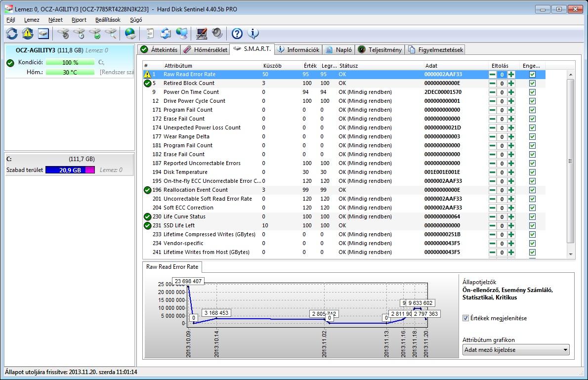Click the disk with magnifier surface test icon
Image resolution: width=588 pixels, height=380 pixels.
(x=111, y=34)
